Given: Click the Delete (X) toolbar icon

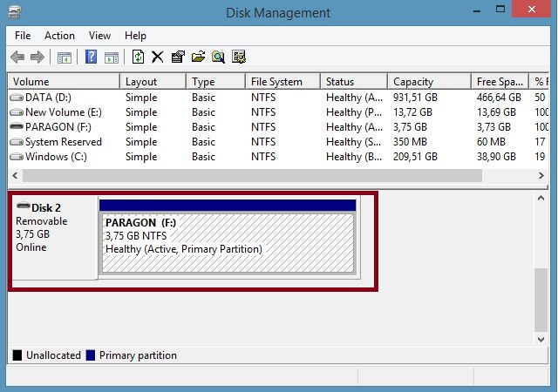Looking at the screenshot, I should point(157,57).
